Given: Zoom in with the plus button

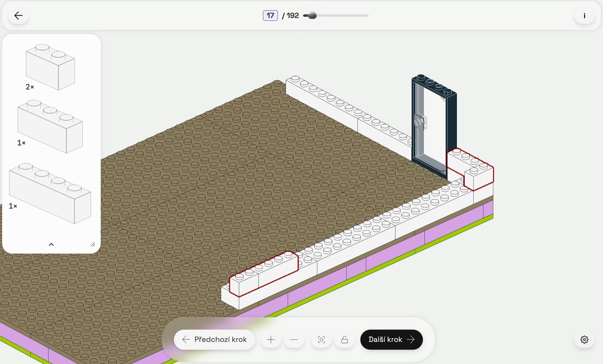Looking at the screenshot, I should click(x=271, y=340).
